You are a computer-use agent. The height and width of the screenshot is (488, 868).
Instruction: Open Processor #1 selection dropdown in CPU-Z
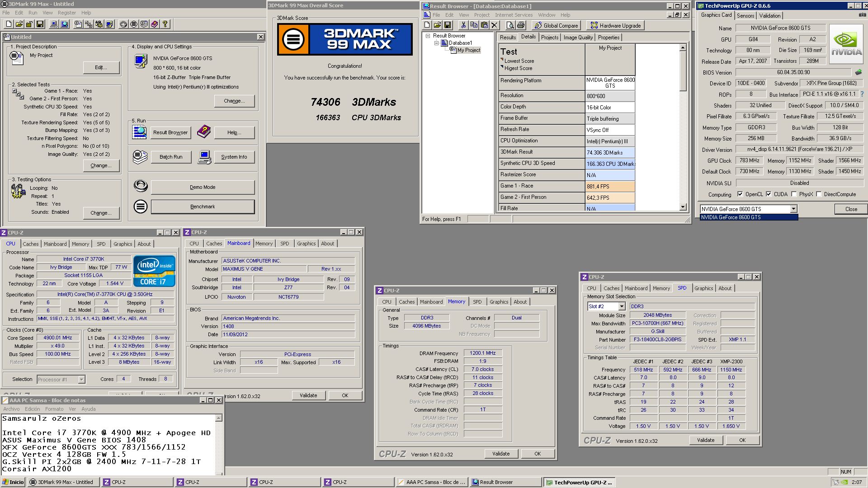[x=81, y=380]
